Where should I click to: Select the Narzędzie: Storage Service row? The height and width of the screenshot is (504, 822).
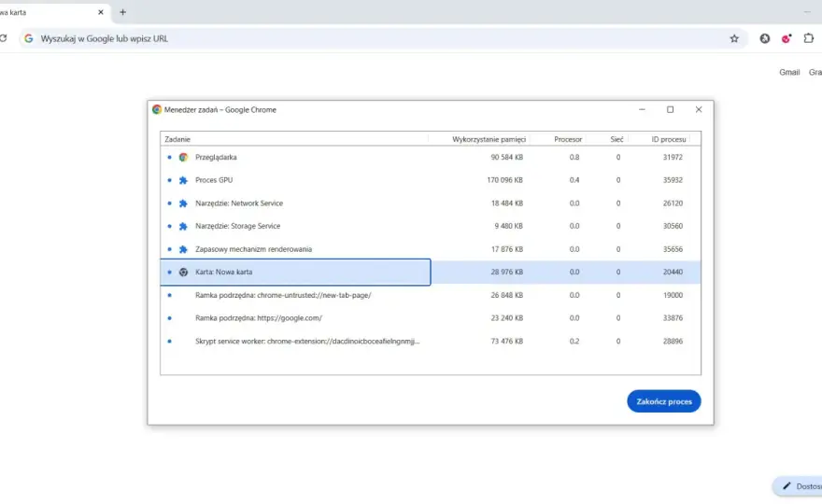(431, 226)
